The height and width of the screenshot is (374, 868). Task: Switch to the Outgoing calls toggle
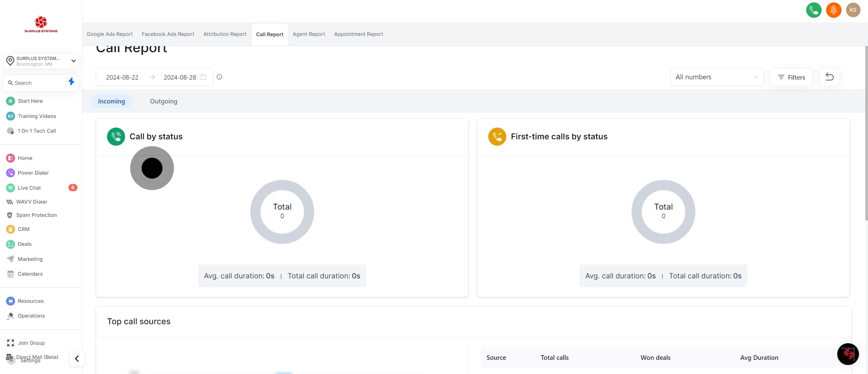tap(163, 101)
